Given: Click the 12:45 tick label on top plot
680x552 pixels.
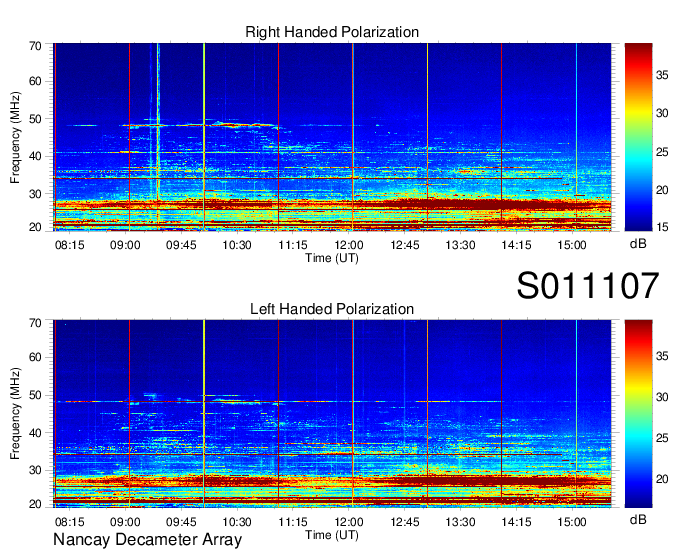Looking at the screenshot, I should click(x=405, y=245).
